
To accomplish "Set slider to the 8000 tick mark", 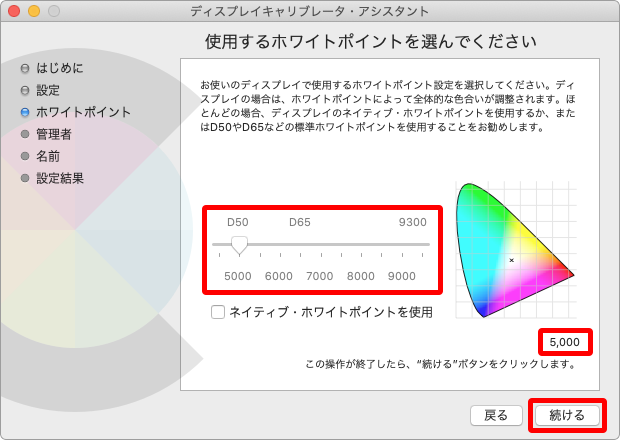I will pyautogui.click(x=361, y=244).
